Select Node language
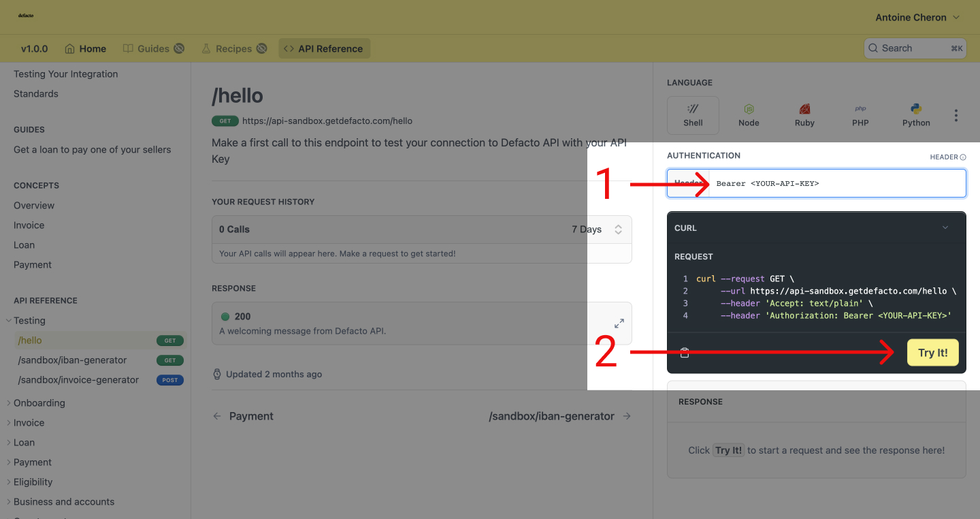Viewport: 980px width, 519px height. click(x=749, y=115)
